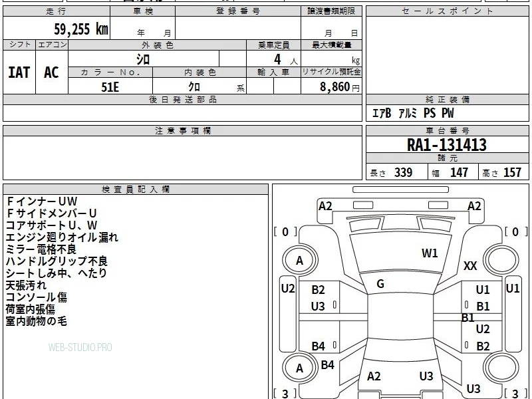Image resolution: width=532 pixels, height=399 pixels.
Task: Click the B2 mark on right rear door
Action: click(483, 346)
